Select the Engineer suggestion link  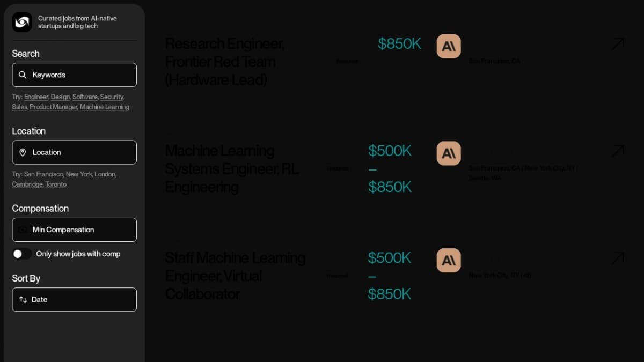[x=36, y=97]
